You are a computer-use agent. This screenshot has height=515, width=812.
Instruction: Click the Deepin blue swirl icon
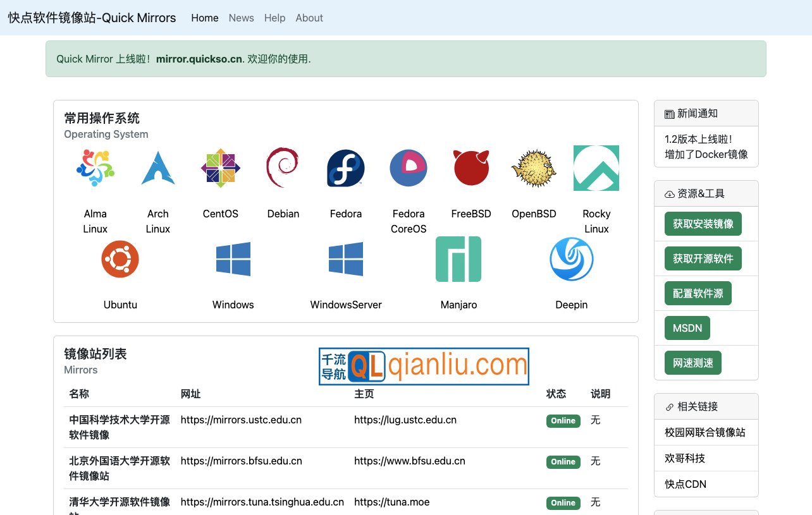pyautogui.click(x=571, y=259)
